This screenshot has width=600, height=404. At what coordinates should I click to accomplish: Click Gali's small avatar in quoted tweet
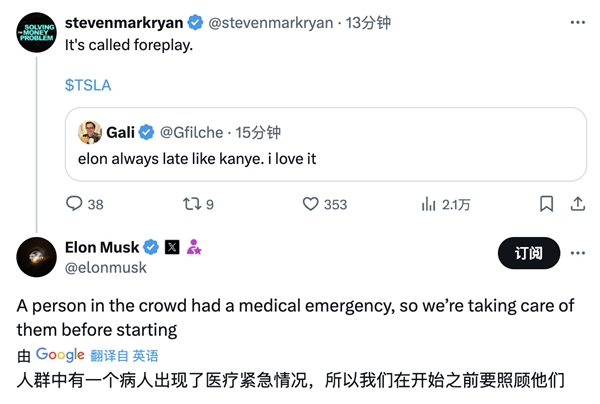pos(90,132)
